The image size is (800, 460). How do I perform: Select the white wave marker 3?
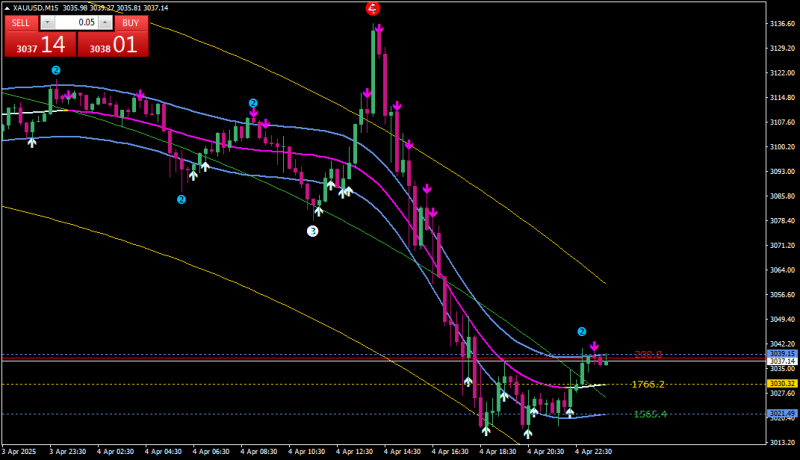(x=312, y=232)
